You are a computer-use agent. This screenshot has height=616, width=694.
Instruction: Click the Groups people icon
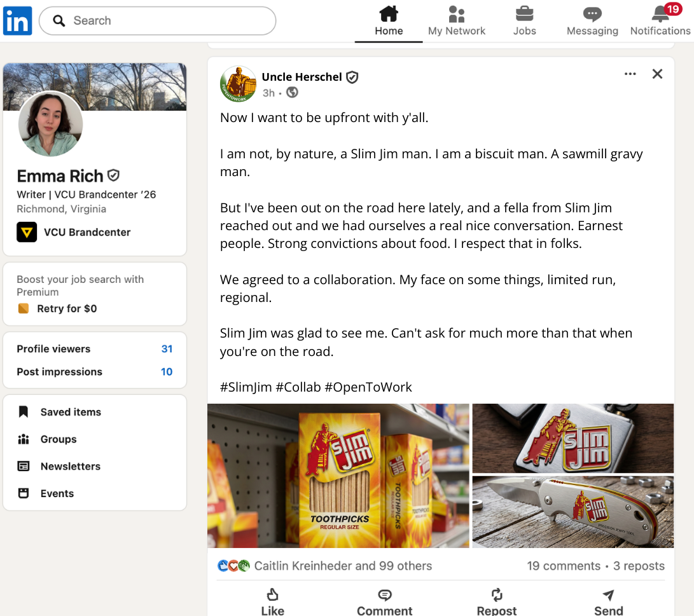(24, 439)
